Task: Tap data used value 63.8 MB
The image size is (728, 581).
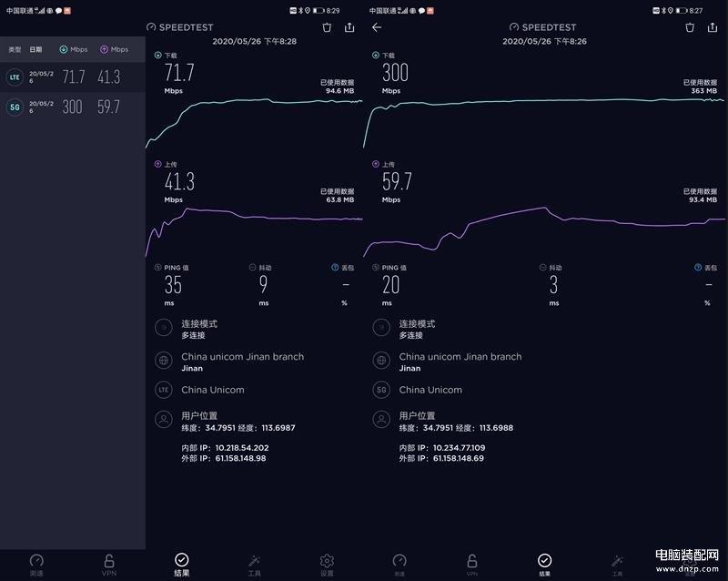Action: tap(339, 199)
